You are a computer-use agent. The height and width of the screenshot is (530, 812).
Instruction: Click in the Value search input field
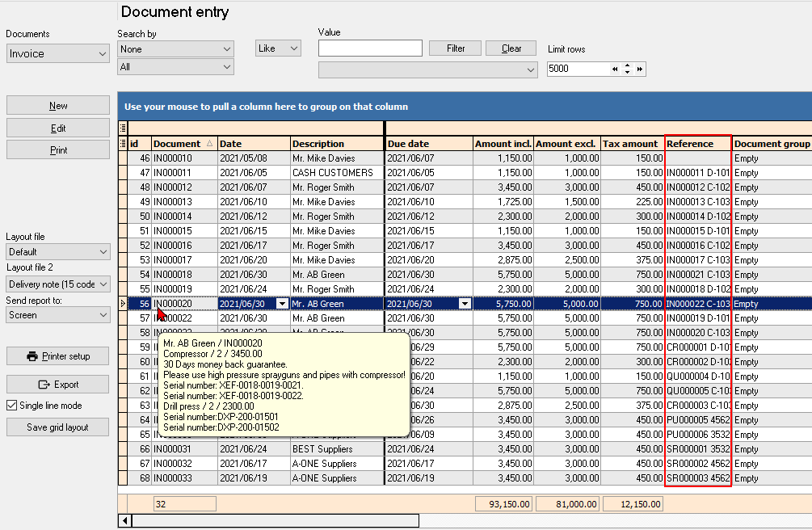coord(370,48)
